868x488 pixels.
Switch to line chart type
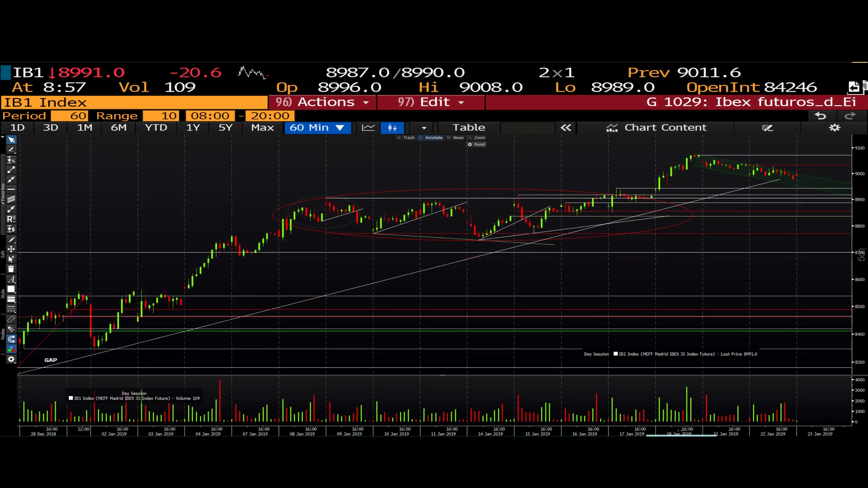368,128
